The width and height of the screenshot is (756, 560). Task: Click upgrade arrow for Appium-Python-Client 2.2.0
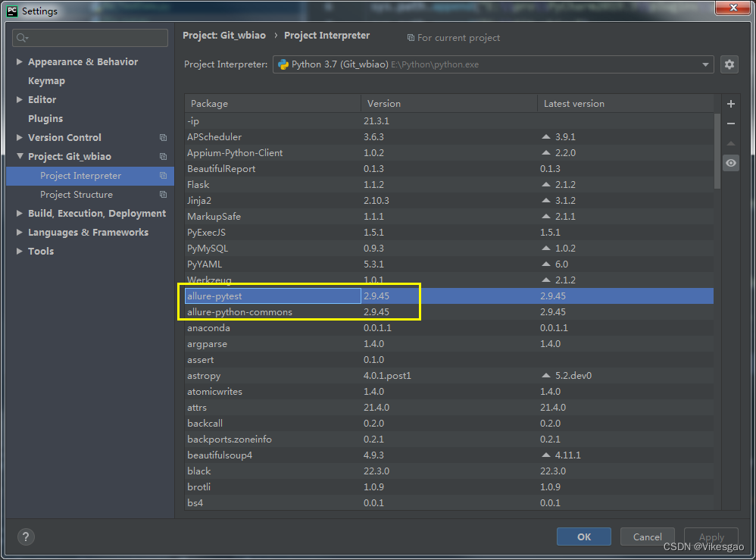click(545, 153)
